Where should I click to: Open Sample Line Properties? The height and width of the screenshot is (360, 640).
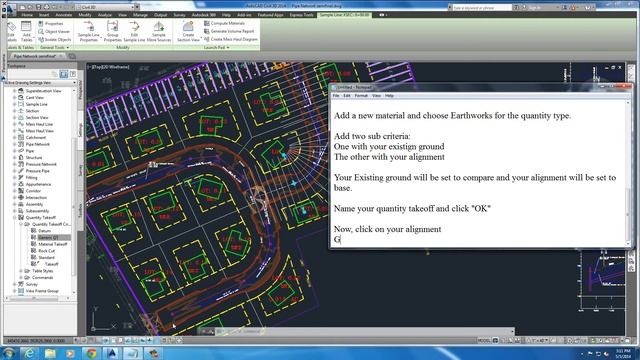click(89, 32)
